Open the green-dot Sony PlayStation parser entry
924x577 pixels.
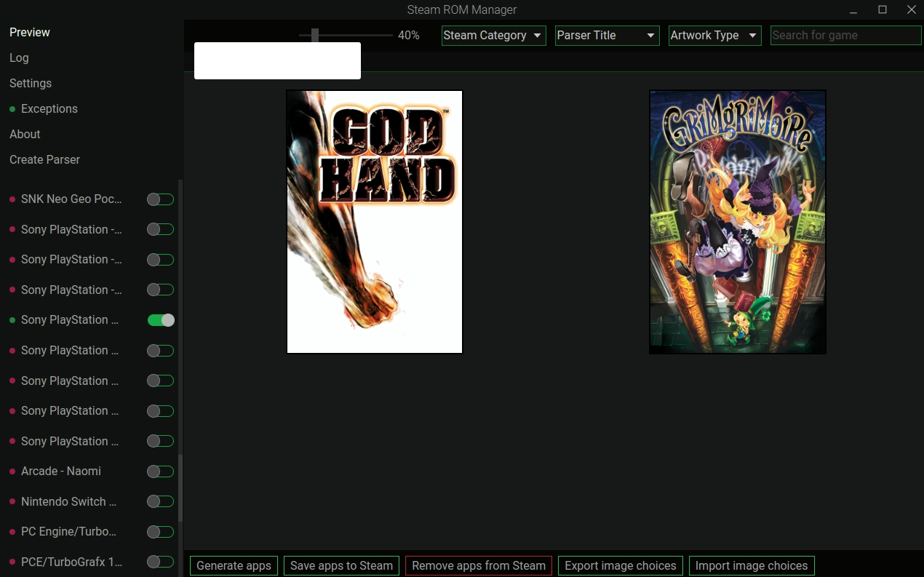tap(70, 320)
